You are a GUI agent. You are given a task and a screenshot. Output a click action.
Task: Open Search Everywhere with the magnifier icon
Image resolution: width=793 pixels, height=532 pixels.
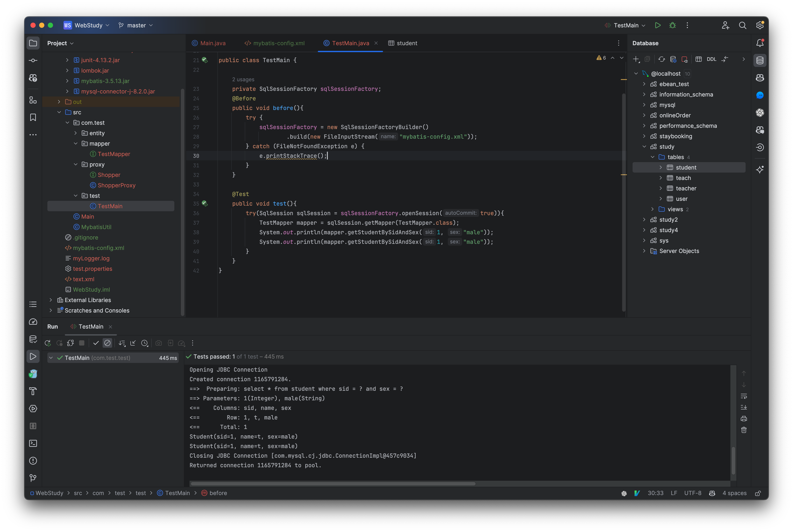point(743,25)
